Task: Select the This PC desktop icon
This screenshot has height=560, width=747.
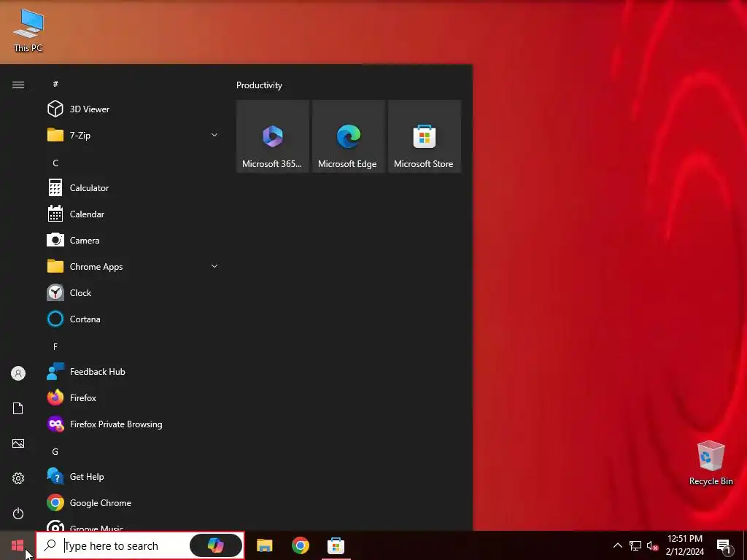Action: (x=28, y=30)
